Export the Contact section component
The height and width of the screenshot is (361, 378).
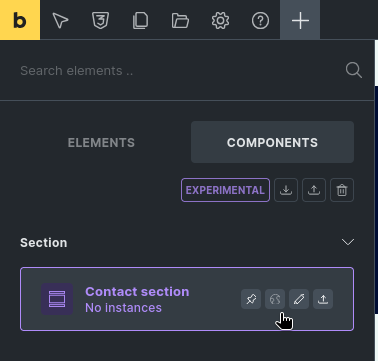pos(323,299)
